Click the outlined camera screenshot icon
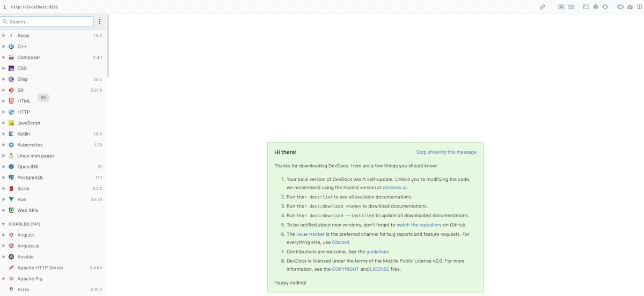644x296 pixels. pos(571,7)
